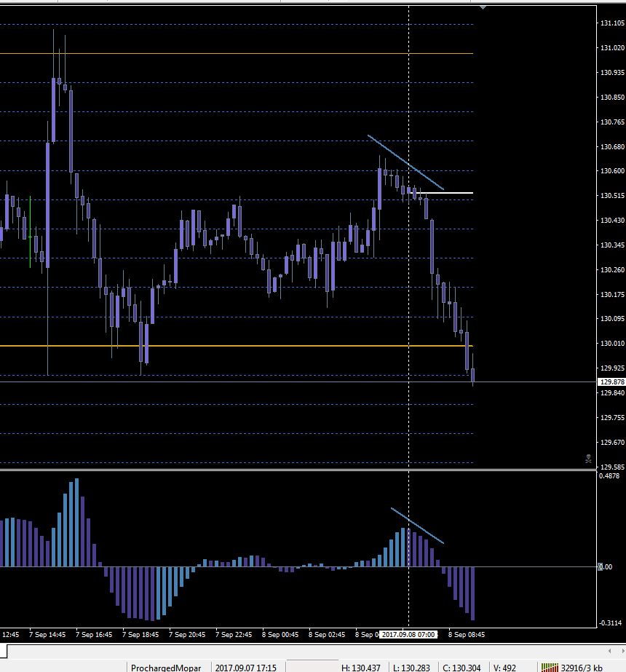Click the L: 130.283 low value
The width and height of the screenshot is (626, 672).
tap(411, 668)
